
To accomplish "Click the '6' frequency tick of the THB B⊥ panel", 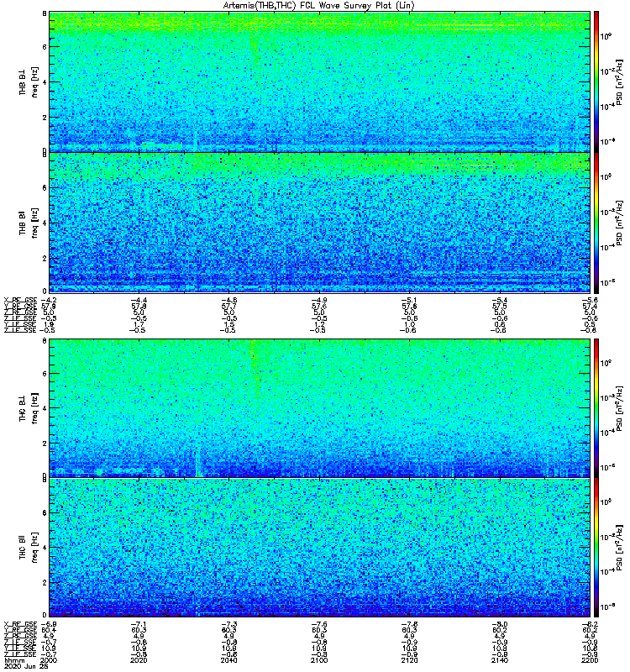I will click(x=45, y=47).
